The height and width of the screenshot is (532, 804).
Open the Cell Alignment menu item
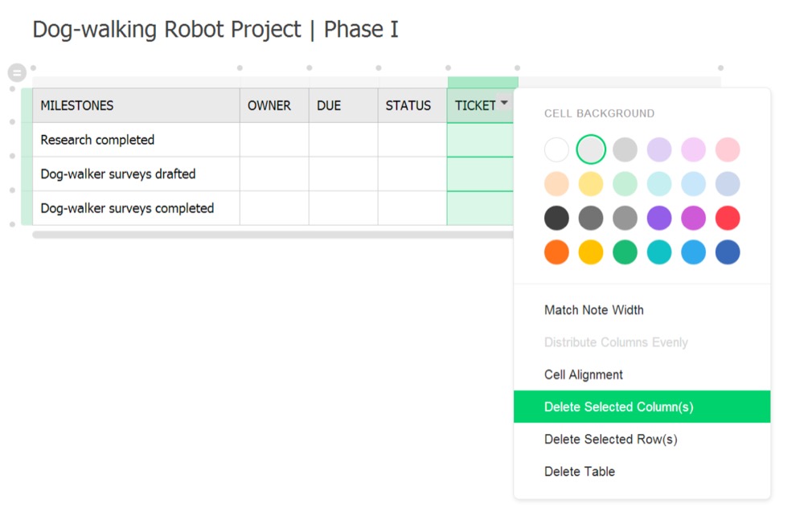click(x=583, y=374)
